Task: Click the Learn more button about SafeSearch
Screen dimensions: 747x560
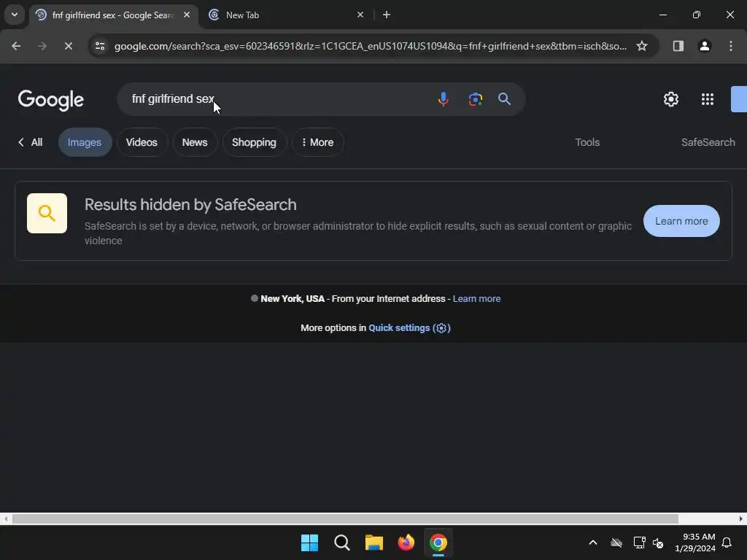Action: pyautogui.click(x=681, y=221)
